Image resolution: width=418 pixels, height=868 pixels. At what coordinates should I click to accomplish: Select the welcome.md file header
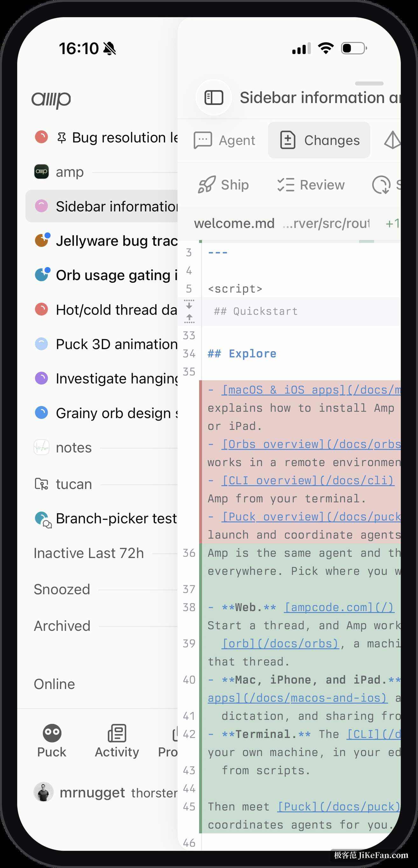pos(234,224)
